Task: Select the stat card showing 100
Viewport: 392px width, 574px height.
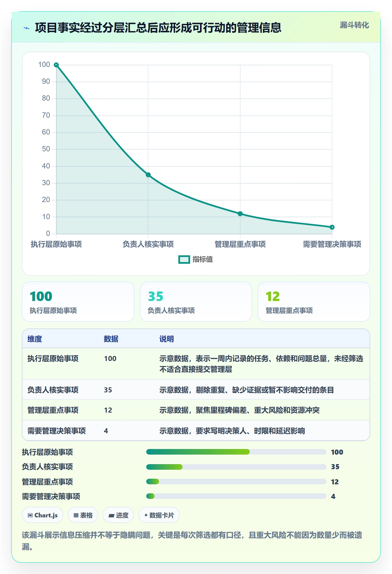Action: point(78,302)
